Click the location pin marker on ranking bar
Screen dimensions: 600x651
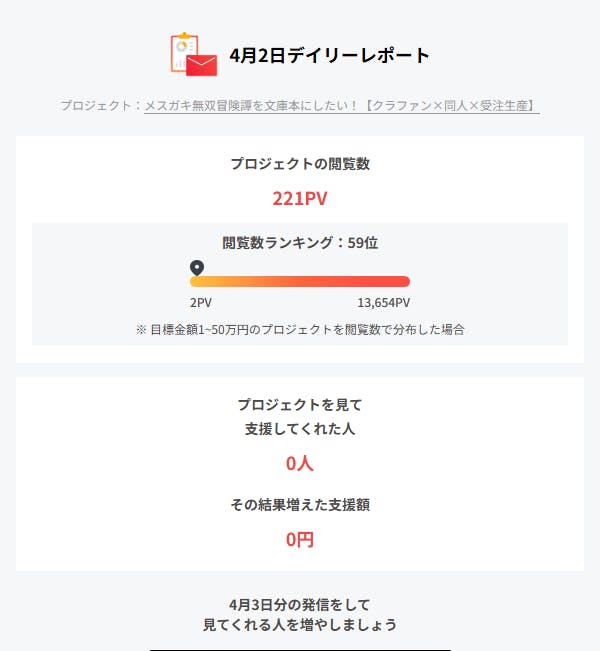(197, 268)
